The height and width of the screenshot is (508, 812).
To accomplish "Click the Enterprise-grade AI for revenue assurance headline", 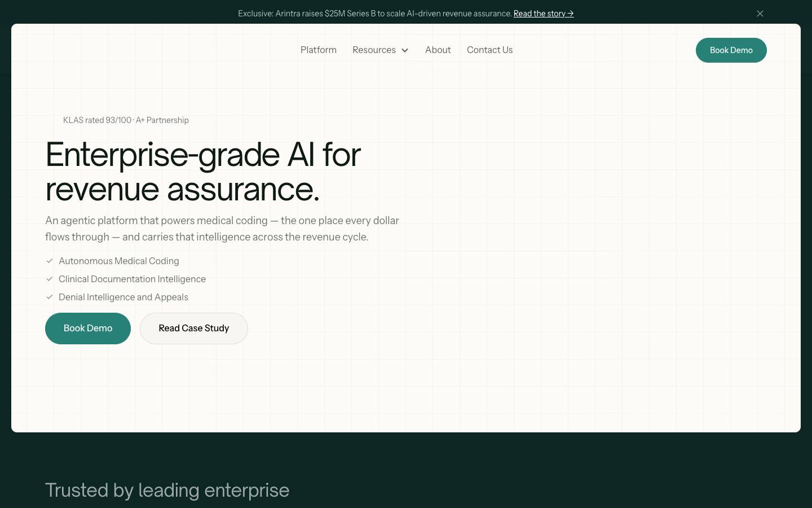I will click(203, 171).
